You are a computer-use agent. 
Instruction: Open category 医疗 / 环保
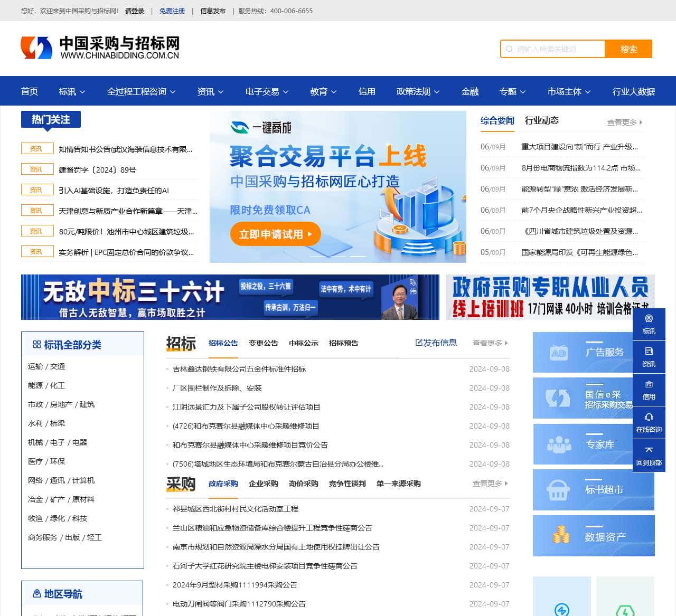[x=46, y=461]
